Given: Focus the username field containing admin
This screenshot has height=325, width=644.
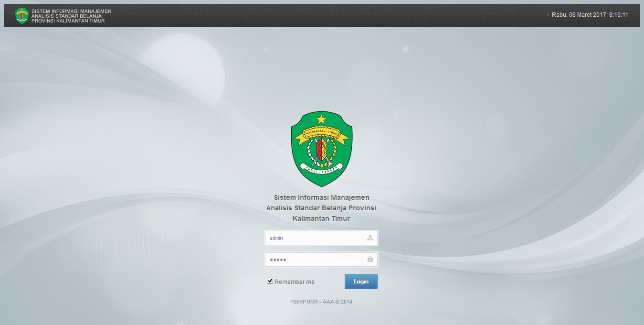Looking at the screenshot, I should click(315, 238).
